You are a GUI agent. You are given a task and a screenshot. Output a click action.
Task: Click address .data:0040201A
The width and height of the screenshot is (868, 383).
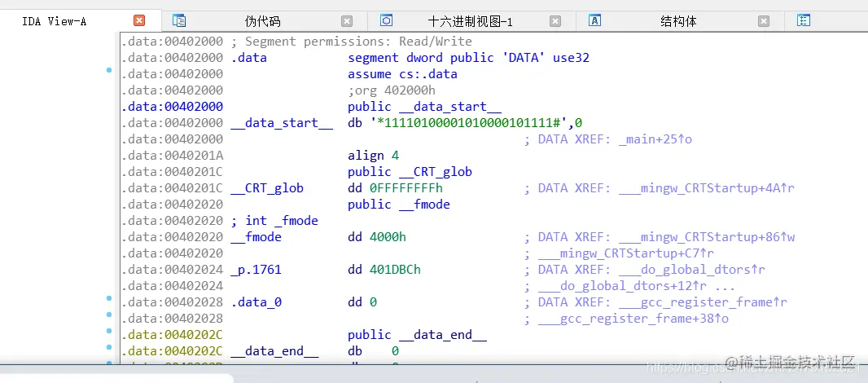click(x=172, y=156)
